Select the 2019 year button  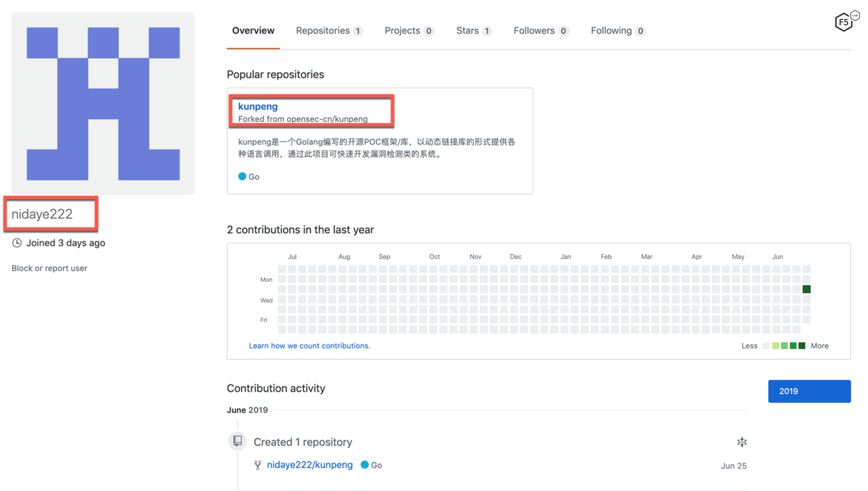[809, 391]
